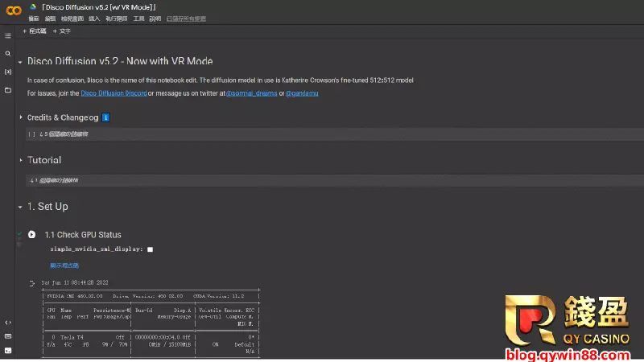Open the command palette icon
This screenshot has width=644, height=362.
[8, 336]
